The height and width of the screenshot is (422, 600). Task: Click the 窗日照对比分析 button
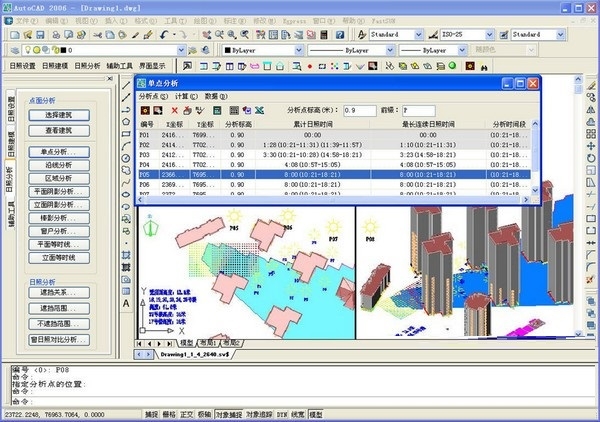(59, 340)
